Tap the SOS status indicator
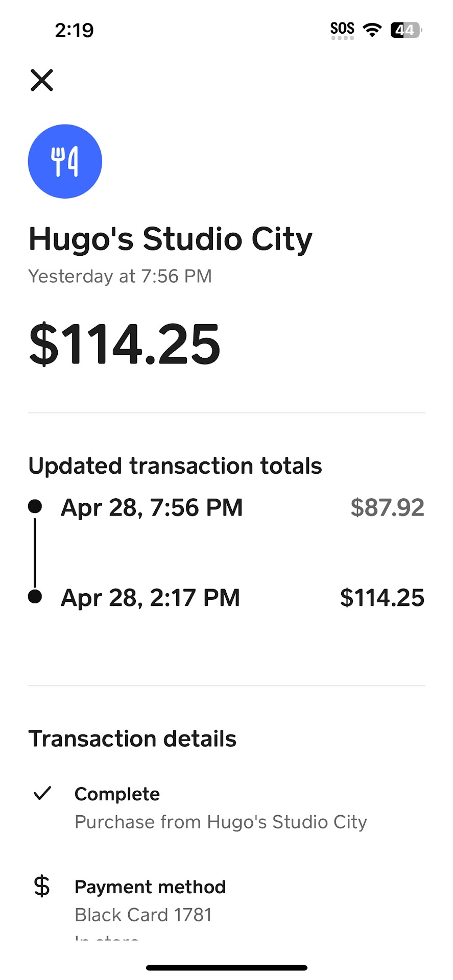The height and width of the screenshot is (980, 453). pos(342,30)
